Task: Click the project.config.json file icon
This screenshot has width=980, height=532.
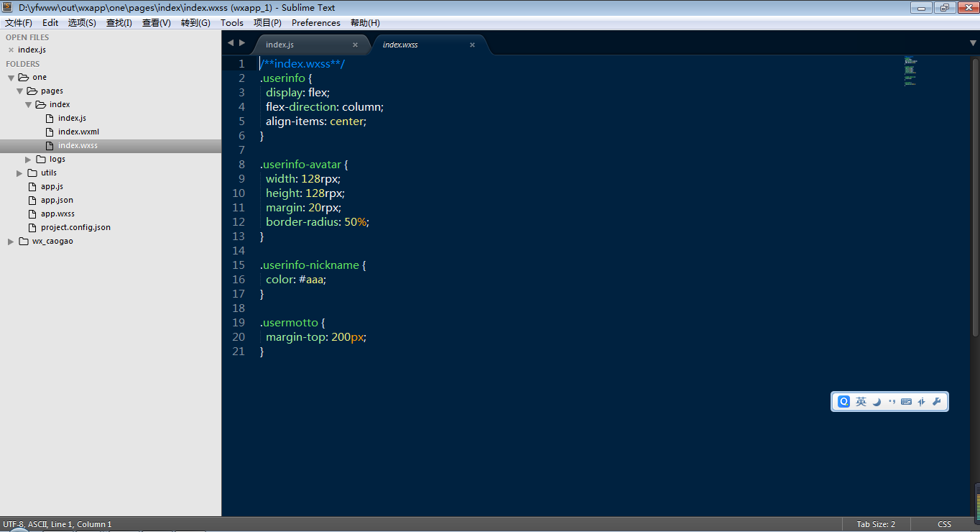Action: (32, 228)
